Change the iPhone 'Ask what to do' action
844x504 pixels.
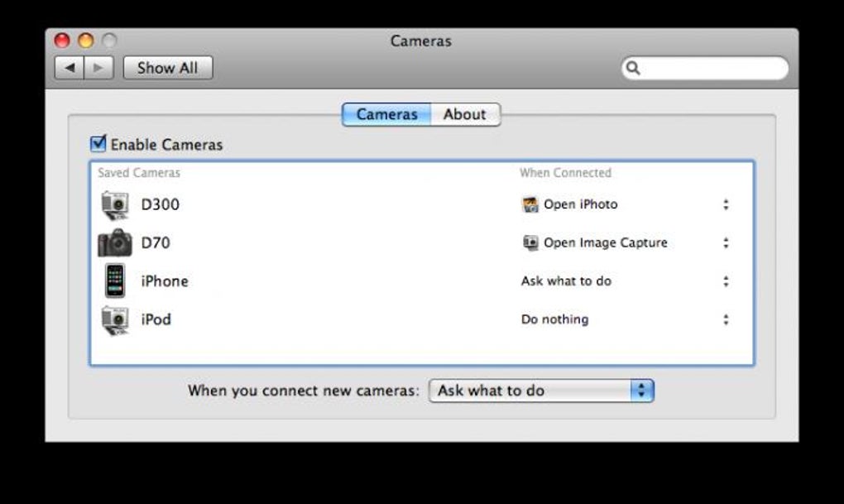pyautogui.click(x=725, y=281)
